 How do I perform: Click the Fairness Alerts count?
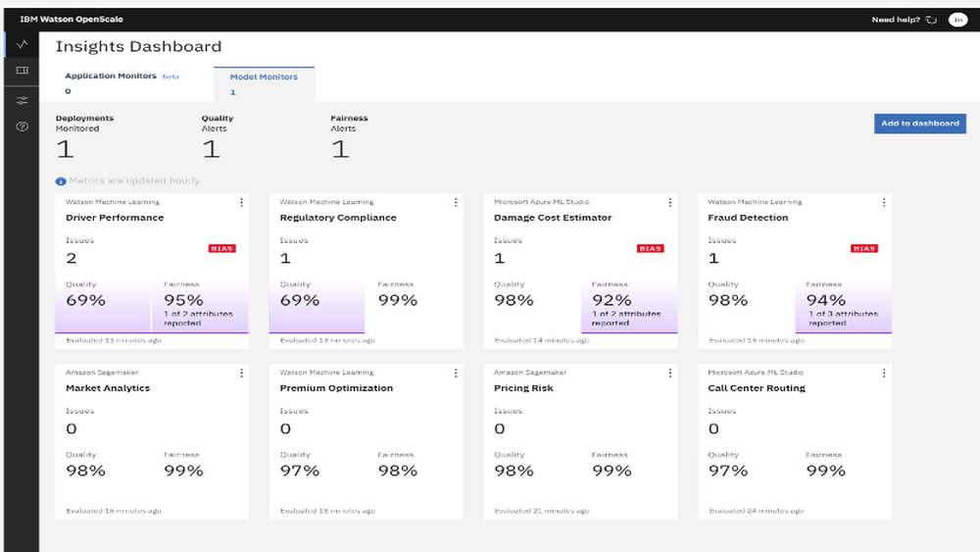pos(341,149)
